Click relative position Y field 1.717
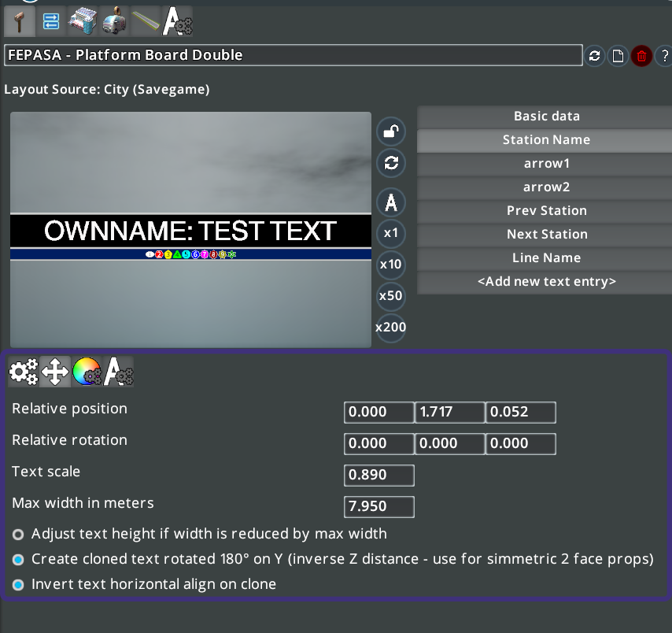 pos(449,412)
